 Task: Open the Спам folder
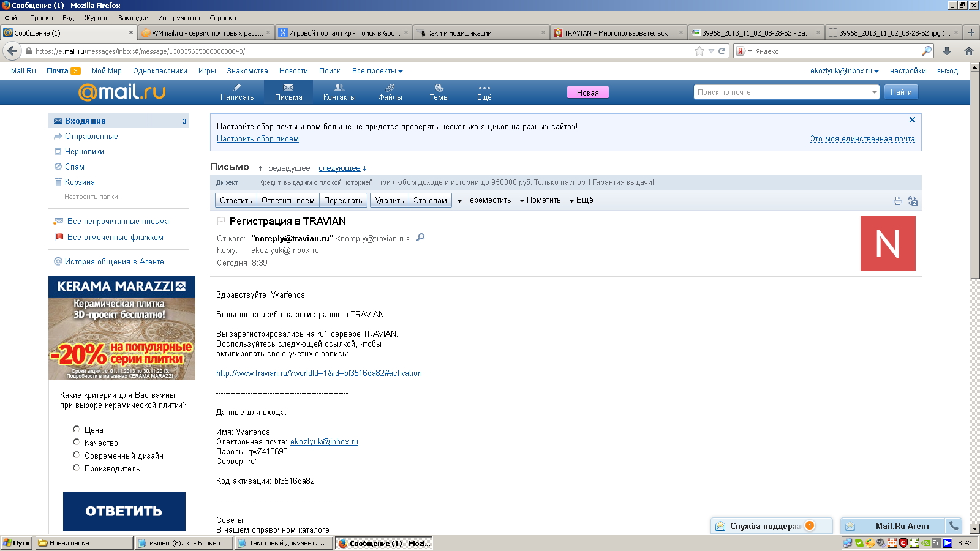74,167
